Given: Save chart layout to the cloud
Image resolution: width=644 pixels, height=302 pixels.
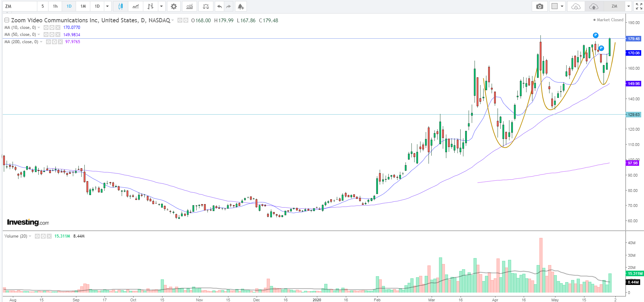Looking at the screenshot, I should click(593, 6).
